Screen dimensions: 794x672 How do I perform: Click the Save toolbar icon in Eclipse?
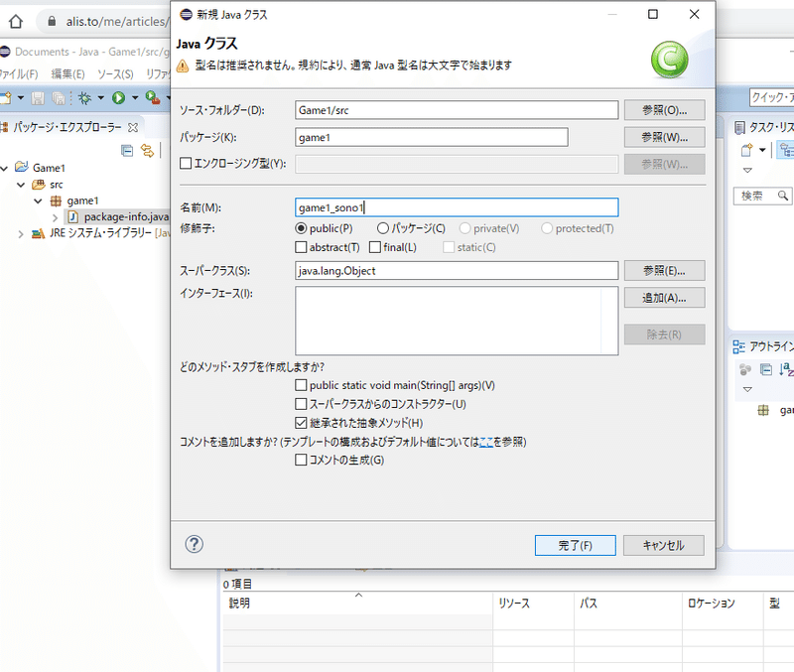pyautogui.click(x=38, y=97)
